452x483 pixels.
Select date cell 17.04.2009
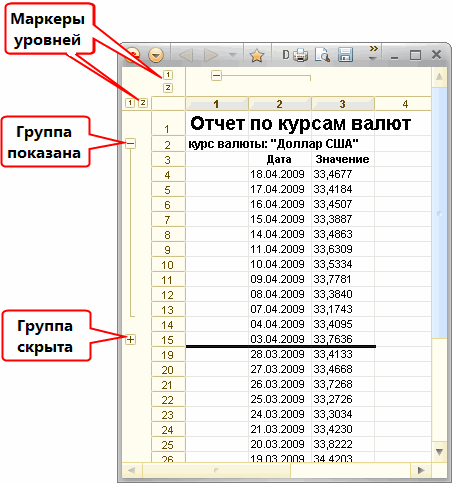click(280, 189)
